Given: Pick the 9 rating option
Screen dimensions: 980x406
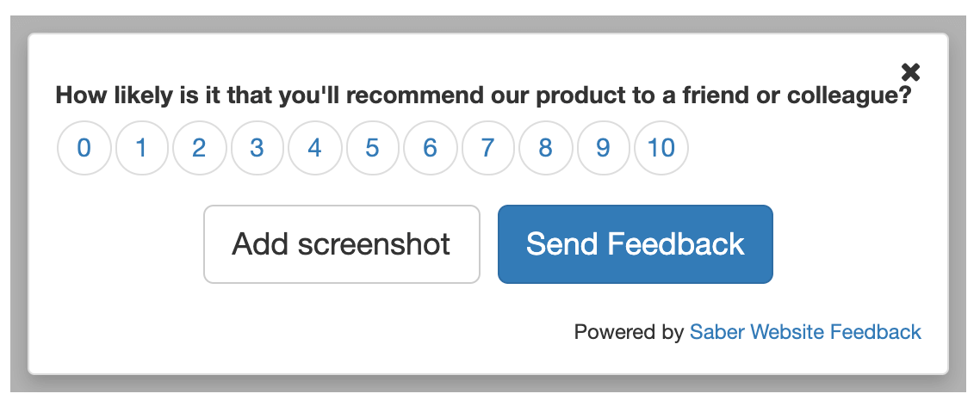Looking at the screenshot, I should click(x=604, y=149).
